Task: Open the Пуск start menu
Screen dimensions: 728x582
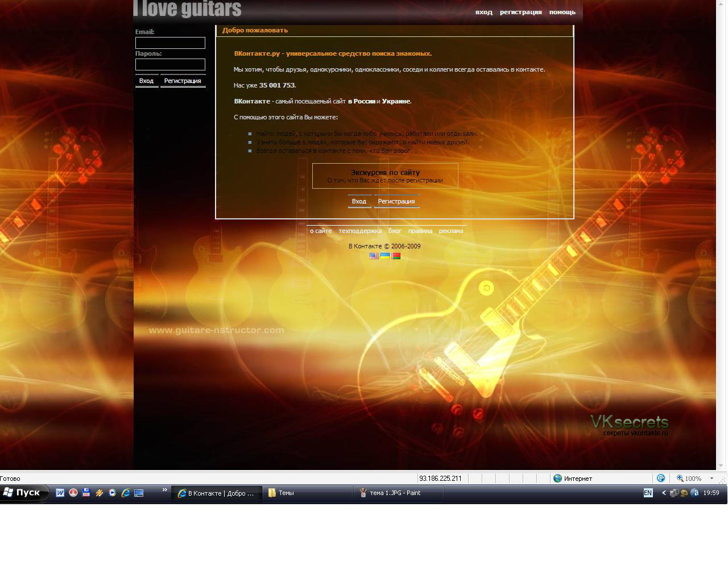Action: (x=24, y=493)
